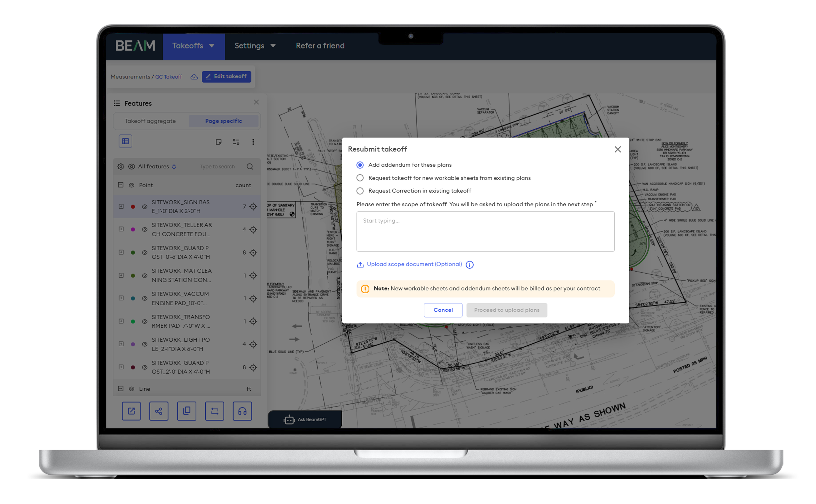Switch to the Takeoff aggregate tab
Viewport: 816px width, 504px height.
150,121
